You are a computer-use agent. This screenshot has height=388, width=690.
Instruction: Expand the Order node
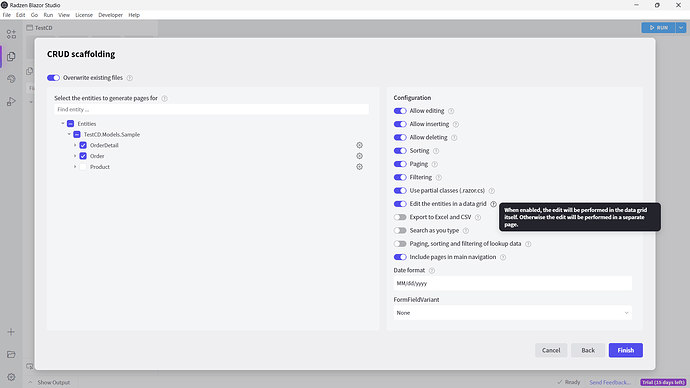pos(75,156)
